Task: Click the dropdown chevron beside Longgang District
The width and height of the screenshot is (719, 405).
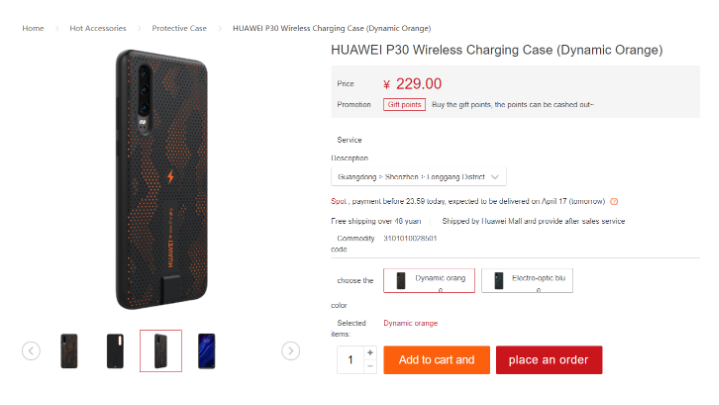Action: point(495,177)
